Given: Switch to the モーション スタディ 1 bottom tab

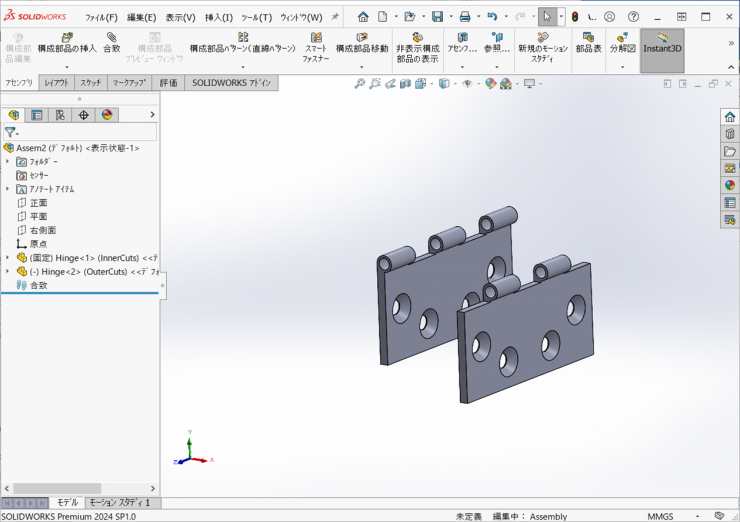Looking at the screenshot, I should coord(119,502).
